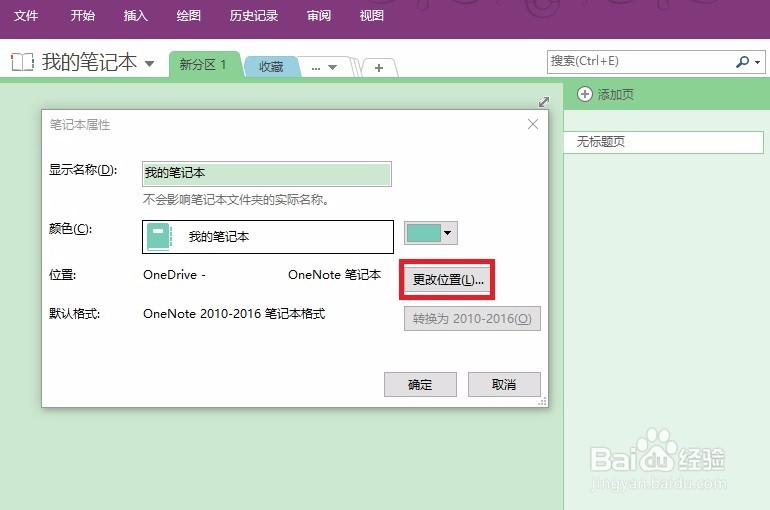Open the 文件 menu

(x=26, y=16)
